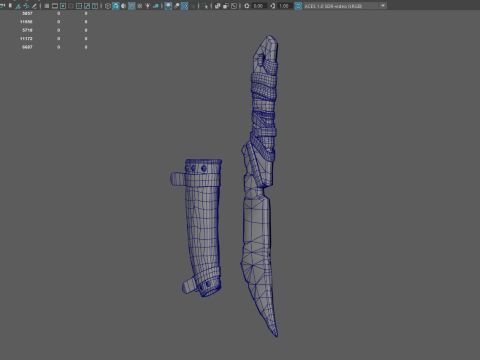Toggle the Safe Title guide

coord(95,6)
